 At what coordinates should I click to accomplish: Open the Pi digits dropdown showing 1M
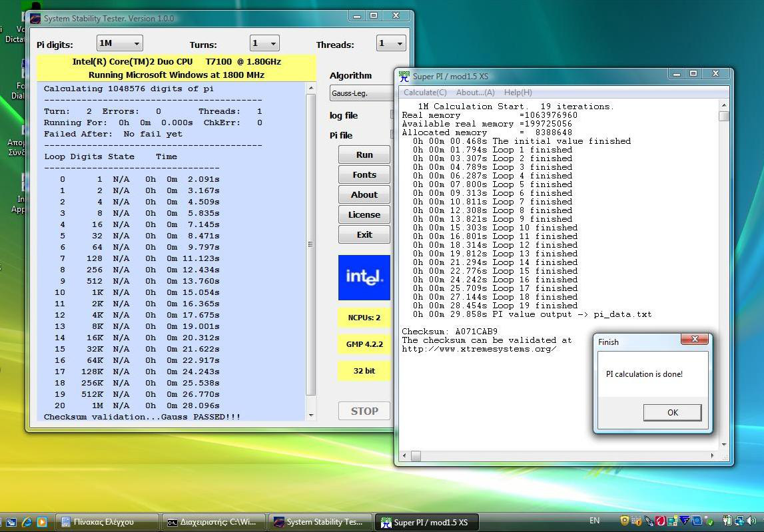coord(119,43)
